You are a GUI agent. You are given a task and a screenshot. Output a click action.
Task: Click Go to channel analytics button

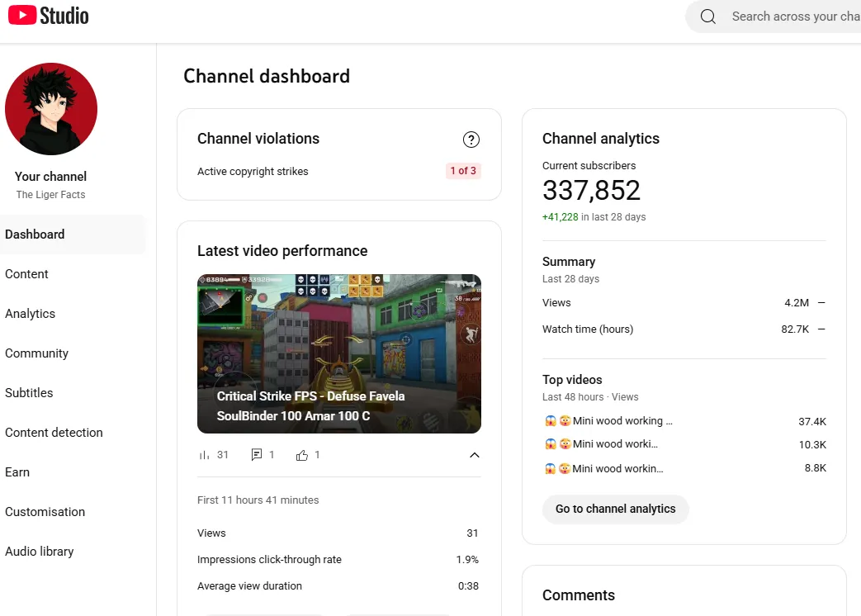click(x=615, y=509)
